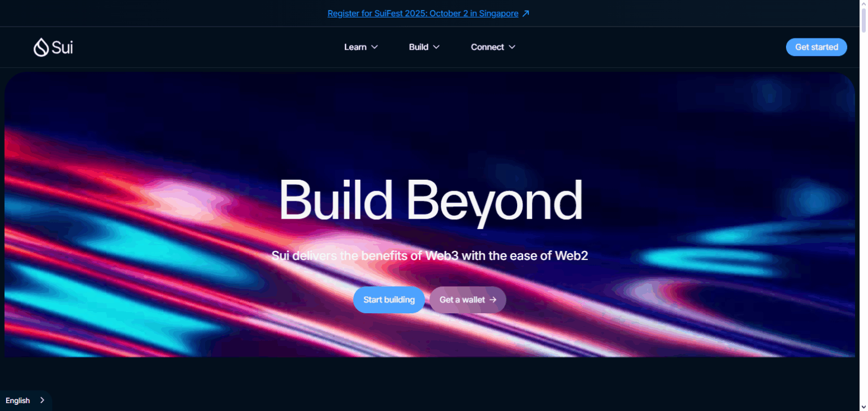Expand the chevron next to Connect
Screen dimensions: 868x411
click(x=512, y=47)
